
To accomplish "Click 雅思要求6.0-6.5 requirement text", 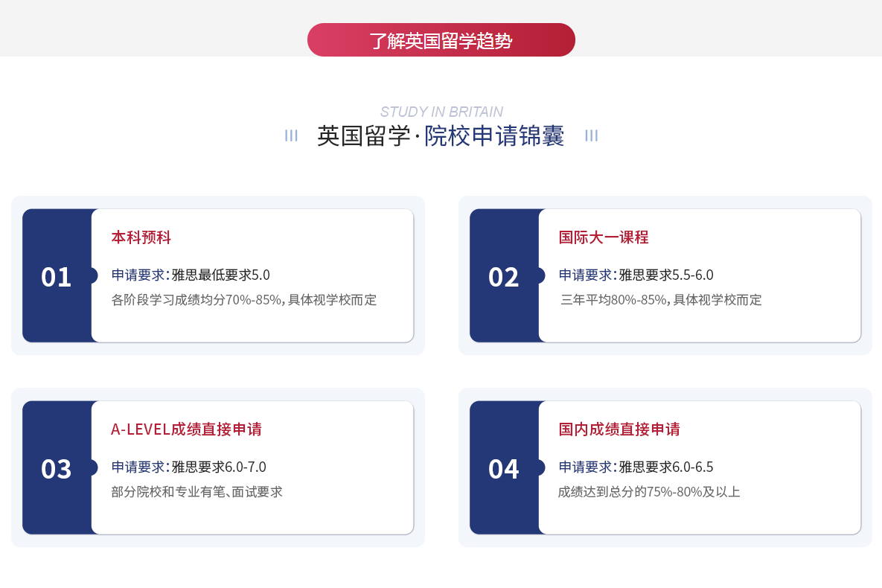I will pyautogui.click(x=666, y=467).
